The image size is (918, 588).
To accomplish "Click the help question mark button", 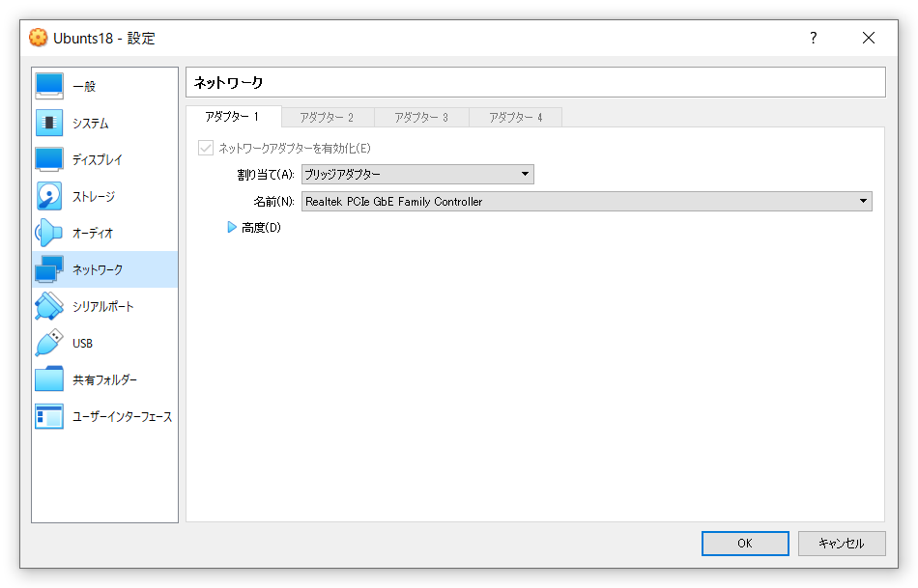I will click(813, 38).
